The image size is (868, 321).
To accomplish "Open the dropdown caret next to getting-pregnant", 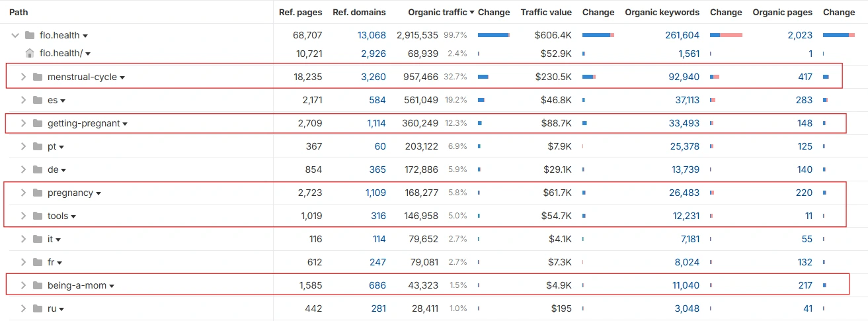I will (x=125, y=124).
